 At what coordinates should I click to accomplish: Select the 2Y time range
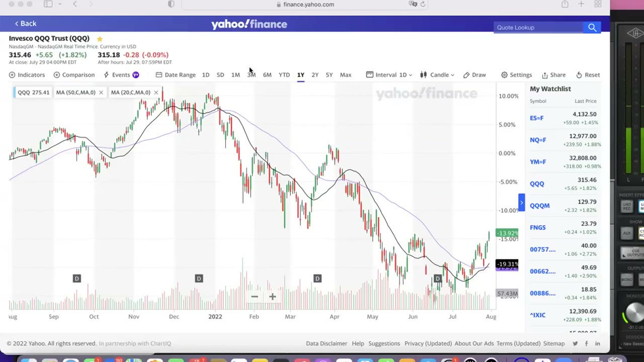(315, 75)
